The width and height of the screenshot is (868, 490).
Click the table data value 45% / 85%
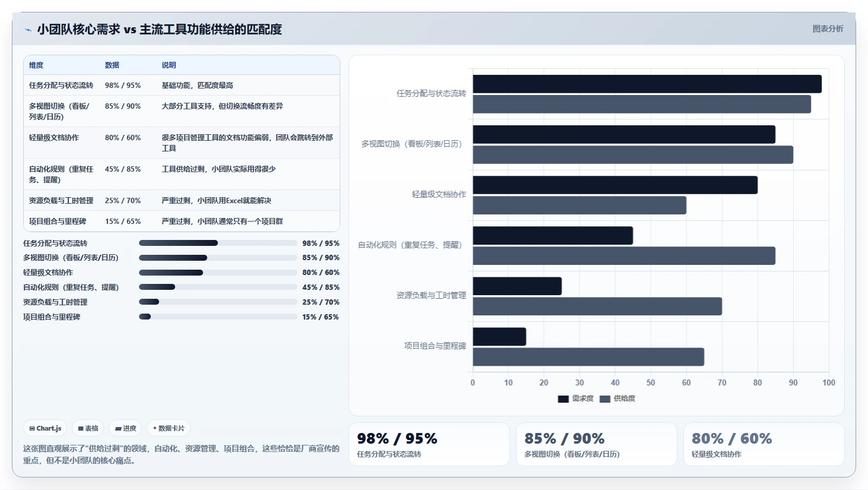pos(123,169)
